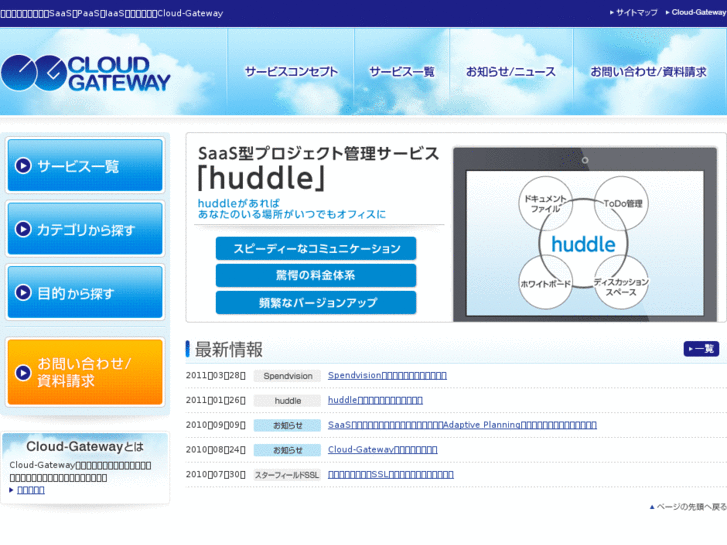This screenshot has width=727, height=545.
Task: Click the Spendvision category tag
Action: (x=287, y=376)
